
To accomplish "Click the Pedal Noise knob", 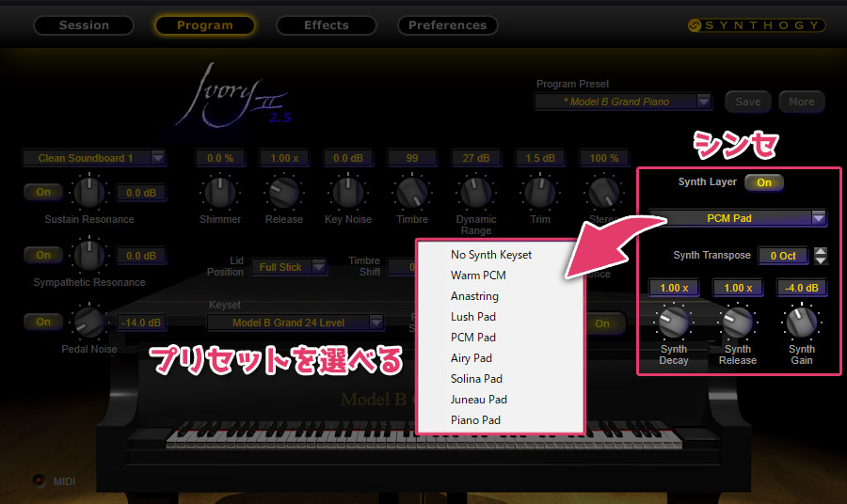I will pos(89,321).
